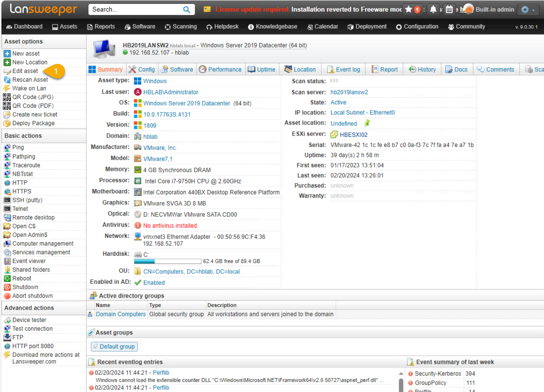Click the HTTPS globe icon
Image resolution: width=544 pixels, height=392 pixels.
tap(7, 191)
